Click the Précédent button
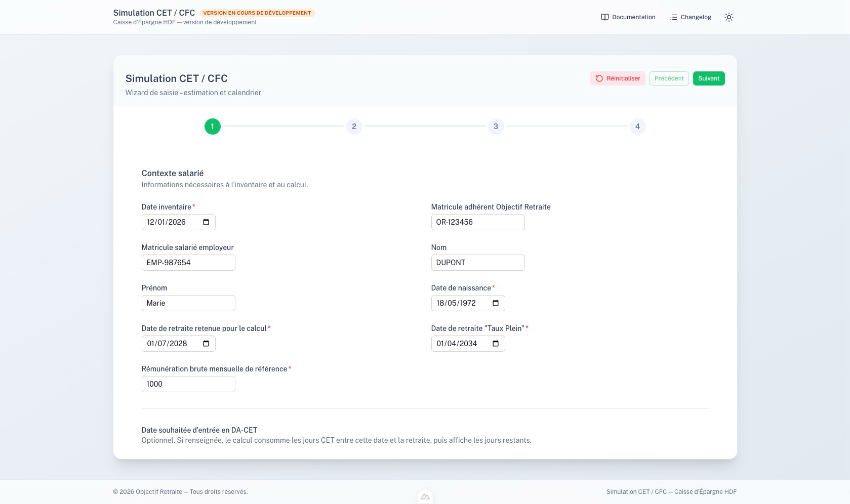Viewport: 850px width, 504px height. click(669, 78)
